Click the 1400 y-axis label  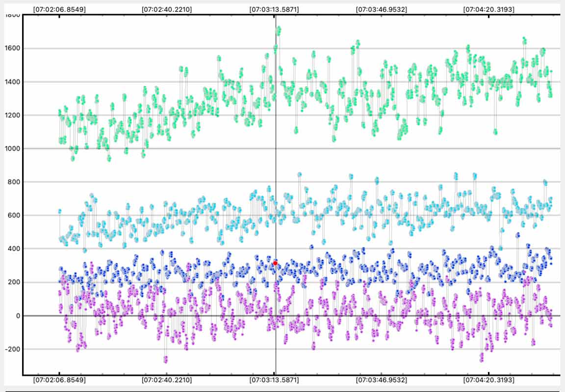pos(13,82)
